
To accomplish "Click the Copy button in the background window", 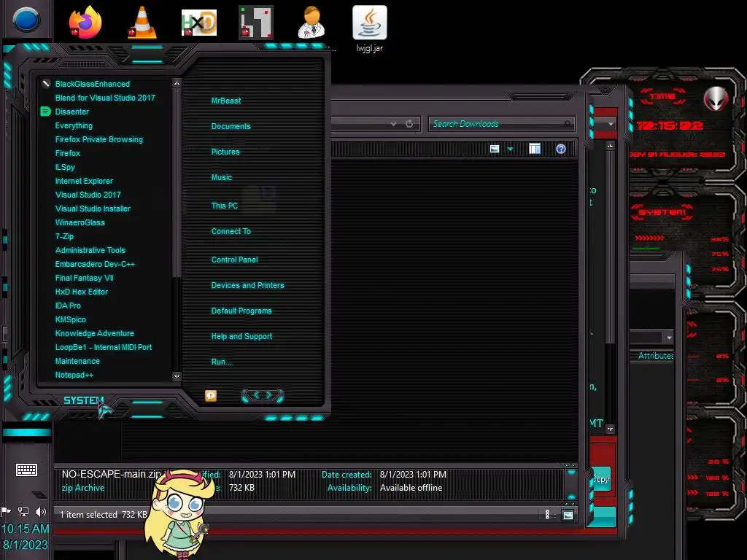I will (601, 479).
